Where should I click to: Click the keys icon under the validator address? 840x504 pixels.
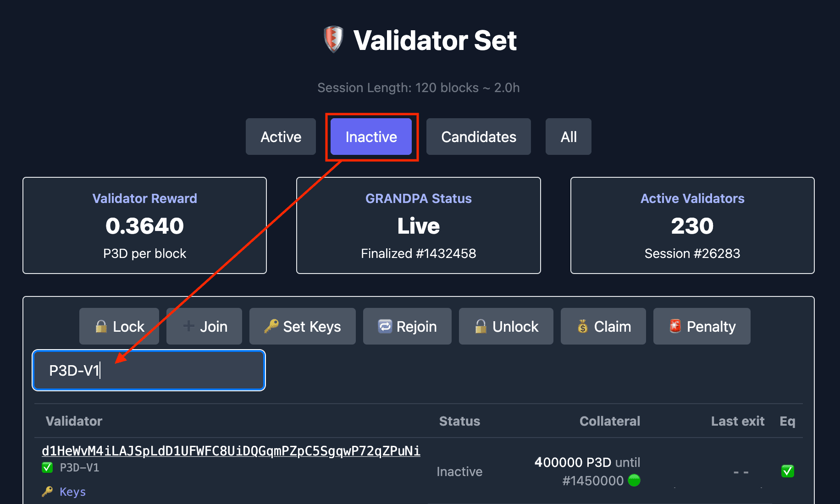click(x=48, y=491)
